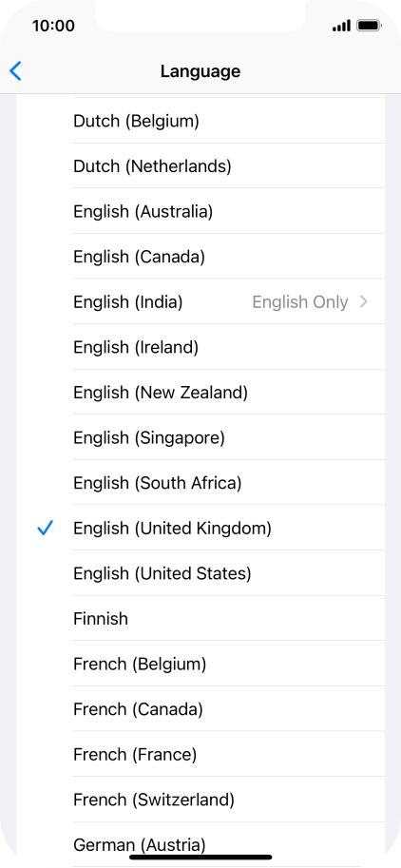Tap the blue checkmark beside English (United Kingdom)

[x=45, y=528]
